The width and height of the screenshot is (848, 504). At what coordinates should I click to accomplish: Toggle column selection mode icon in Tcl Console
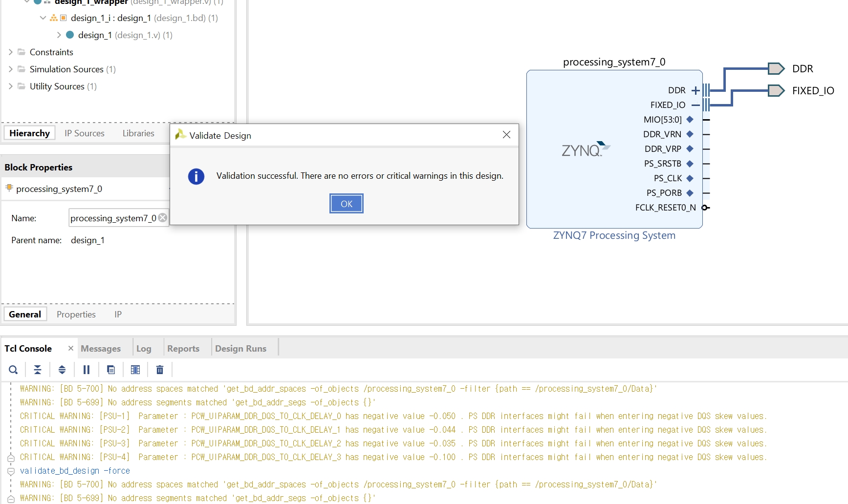(x=135, y=370)
